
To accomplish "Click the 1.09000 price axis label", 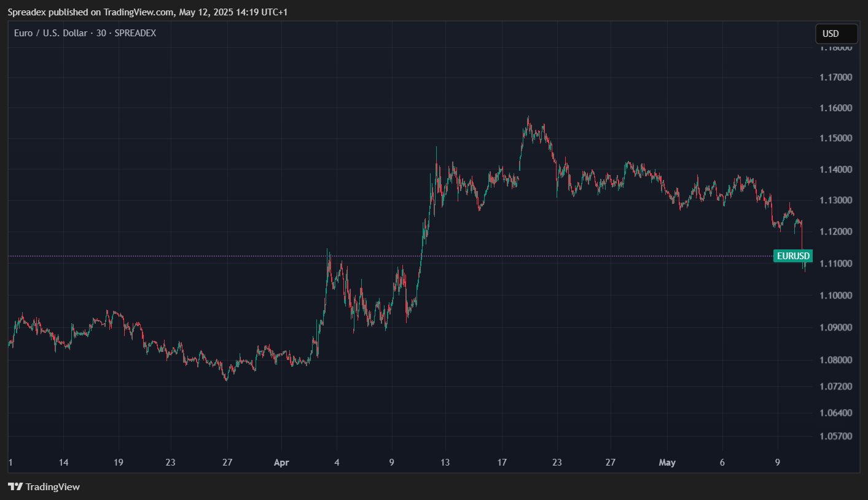I will tap(835, 327).
